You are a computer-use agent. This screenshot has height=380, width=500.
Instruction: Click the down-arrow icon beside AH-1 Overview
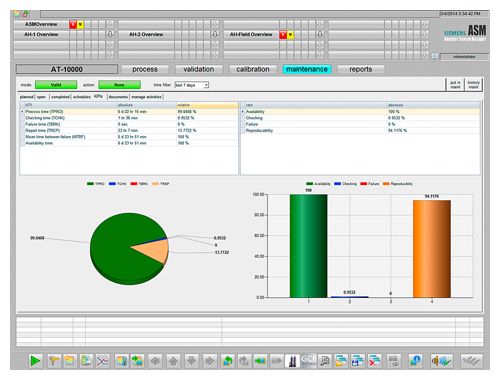110,34
